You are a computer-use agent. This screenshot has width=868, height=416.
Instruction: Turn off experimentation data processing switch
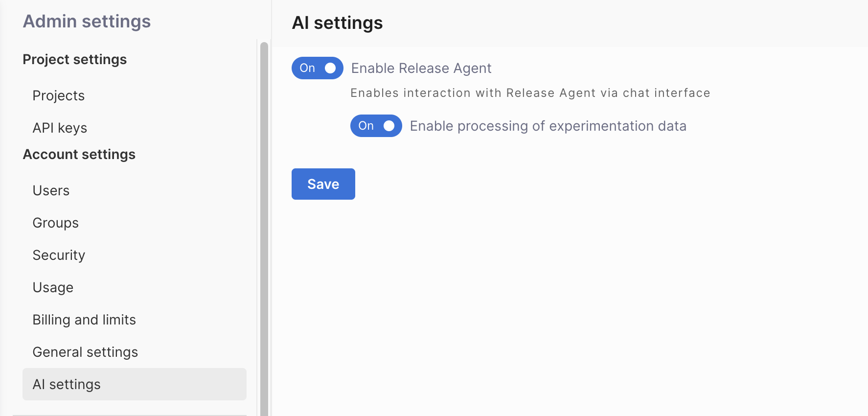click(x=376, y=126)
